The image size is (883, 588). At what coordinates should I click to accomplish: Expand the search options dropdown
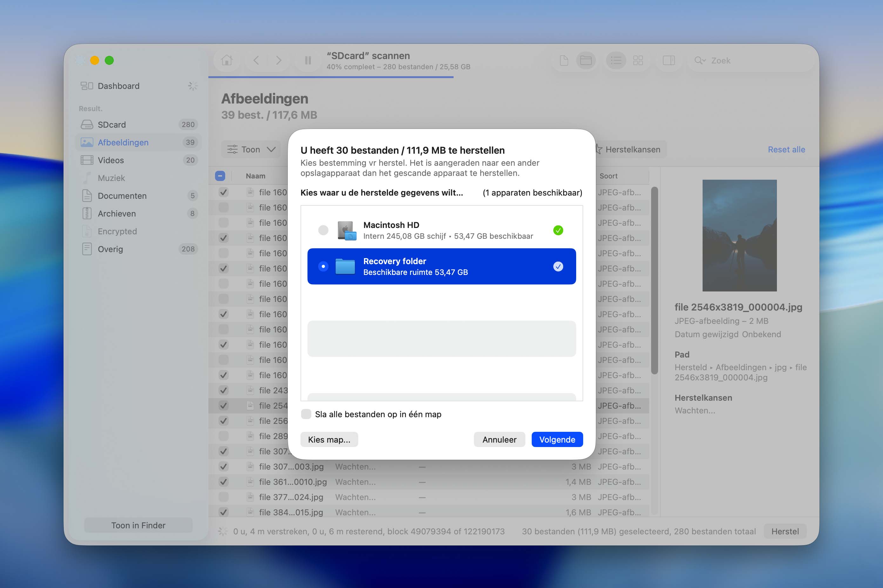(x=700, y=60)
